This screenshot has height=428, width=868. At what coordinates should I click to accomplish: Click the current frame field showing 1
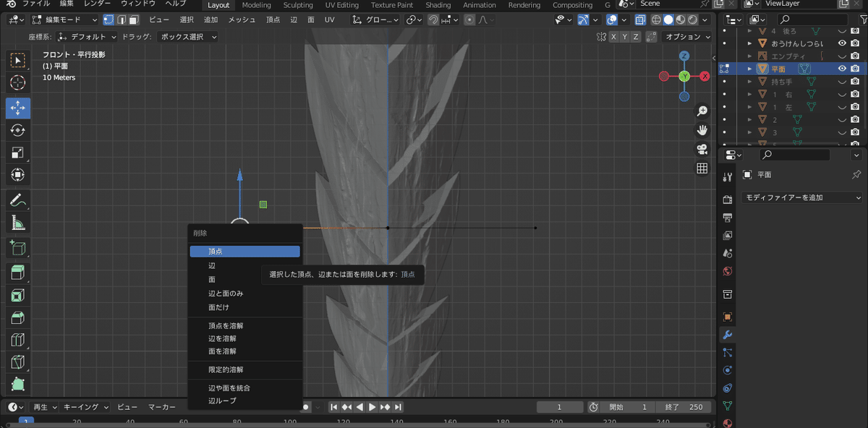point(559,407)
